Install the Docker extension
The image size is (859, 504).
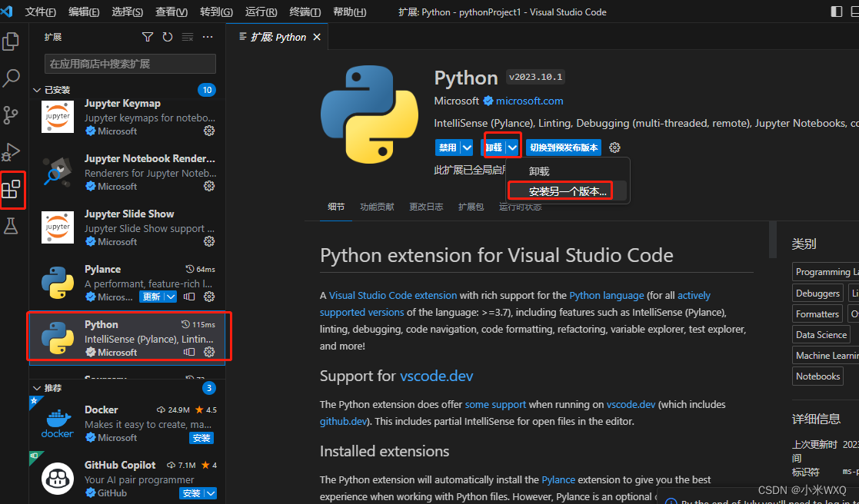[201, 438]
